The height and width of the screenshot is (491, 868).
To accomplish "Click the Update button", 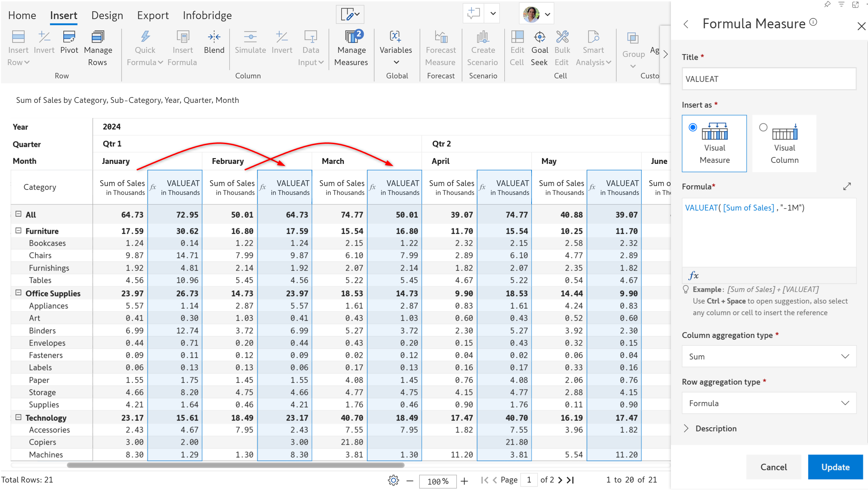I will coord(835,467).
